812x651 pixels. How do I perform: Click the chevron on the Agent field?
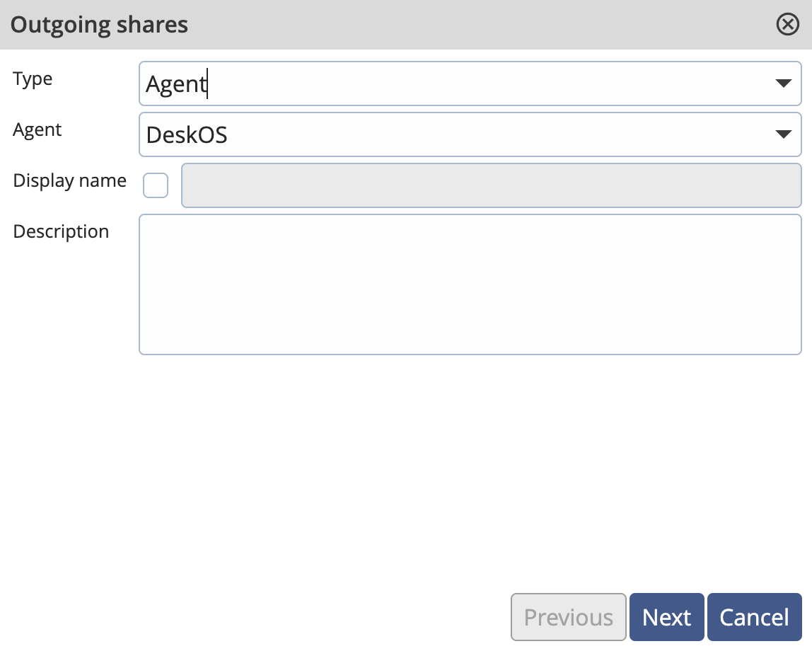pos(783,134)
